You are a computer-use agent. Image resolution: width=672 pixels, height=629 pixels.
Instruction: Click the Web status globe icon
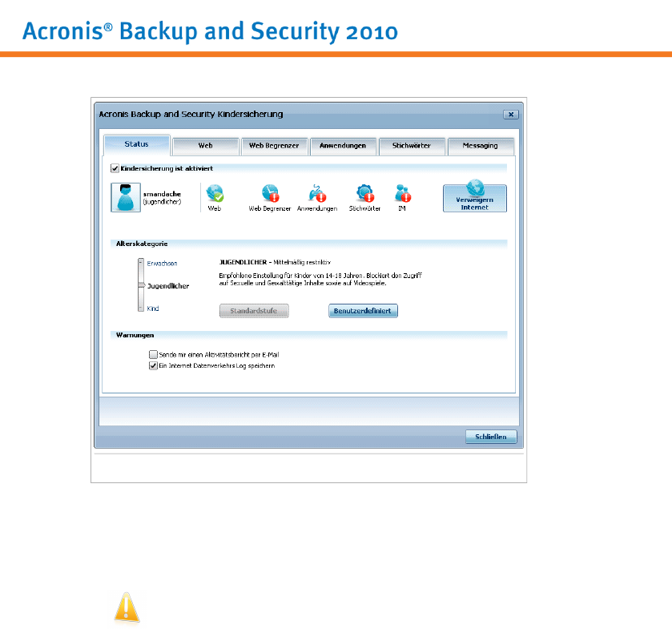[214, 193]
